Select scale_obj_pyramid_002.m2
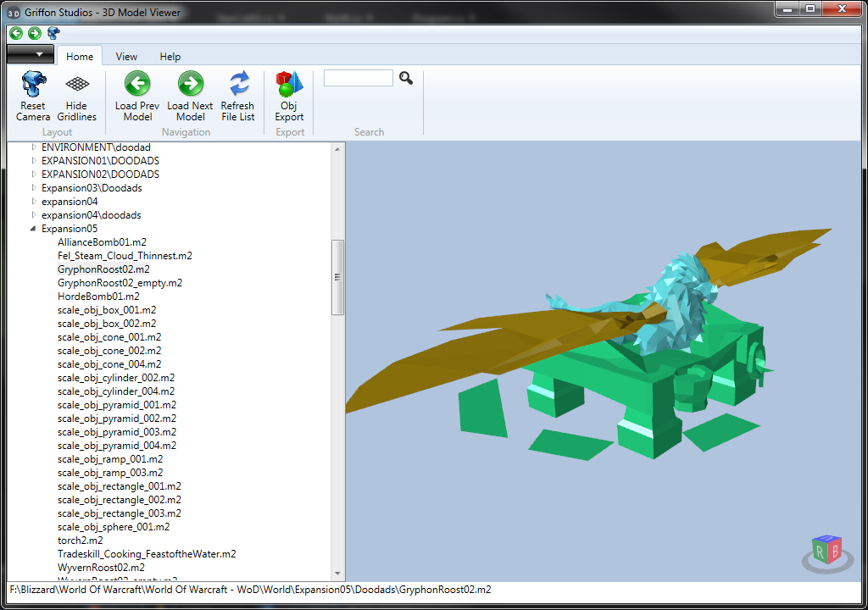868x610 pixels. pos(117,419)
